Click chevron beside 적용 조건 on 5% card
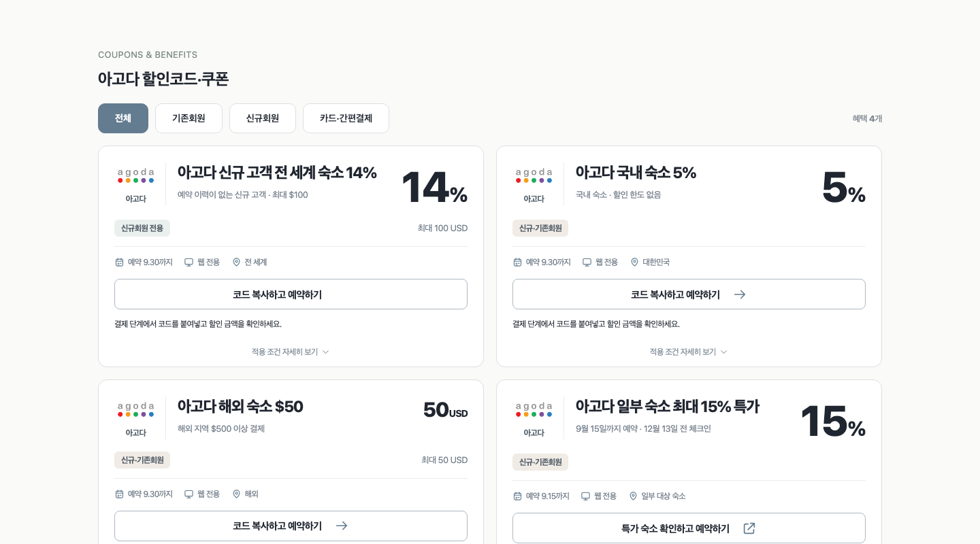 [x=723, y=352]
